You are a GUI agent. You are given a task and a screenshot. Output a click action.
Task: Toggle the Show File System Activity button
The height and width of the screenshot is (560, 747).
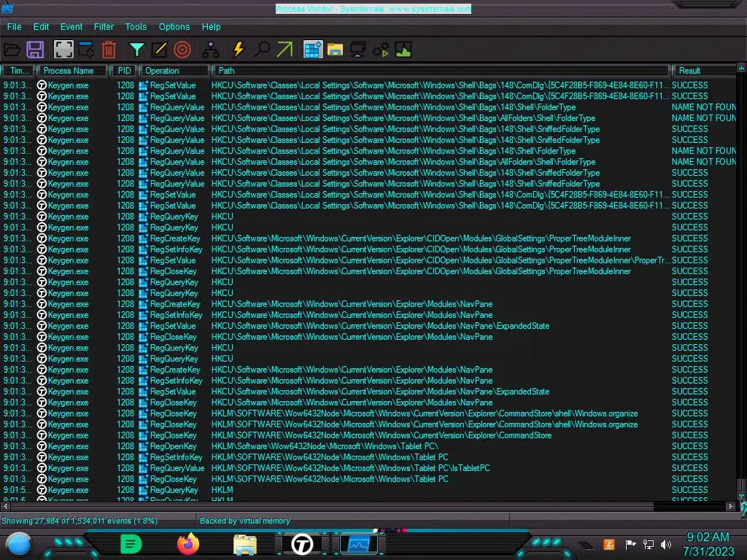click(x=336, y=50)
